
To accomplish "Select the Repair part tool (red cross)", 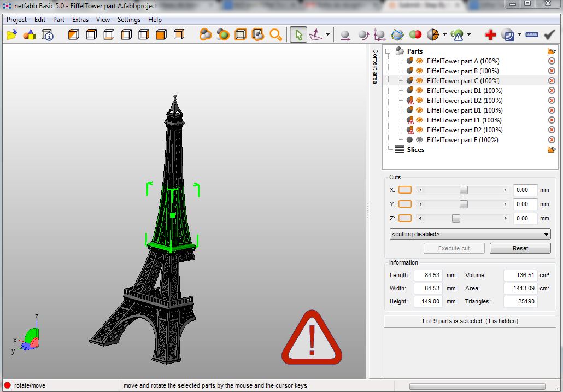I will click(490, 34).
